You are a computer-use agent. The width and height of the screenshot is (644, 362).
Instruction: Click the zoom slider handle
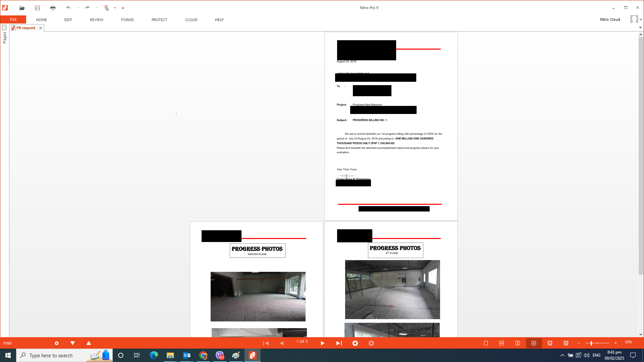pyautogui.click(x=591, y=343)
